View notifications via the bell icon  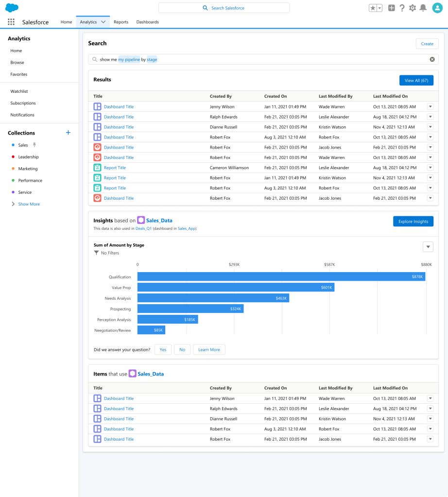(423, 8)
